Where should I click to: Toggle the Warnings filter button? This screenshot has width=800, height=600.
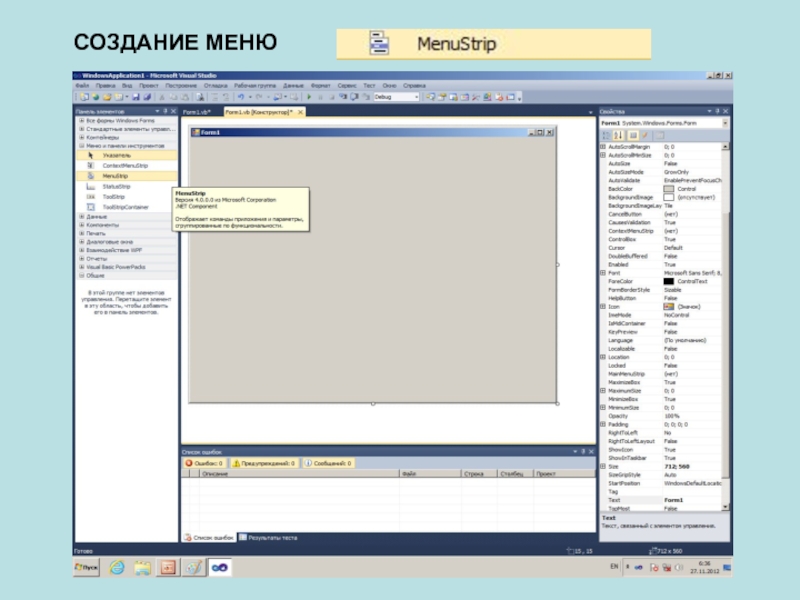coord(264,464)
